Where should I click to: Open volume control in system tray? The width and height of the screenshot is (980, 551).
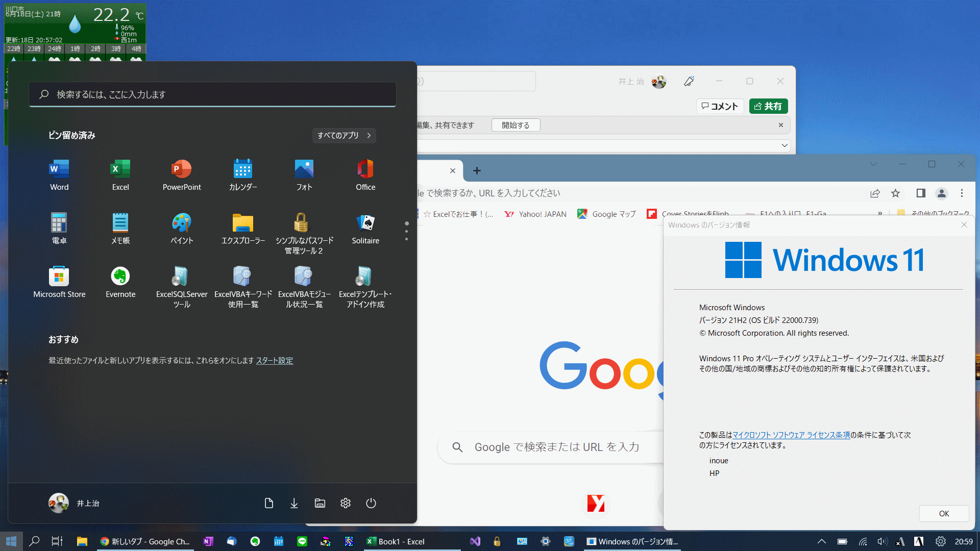pos(881,541)
